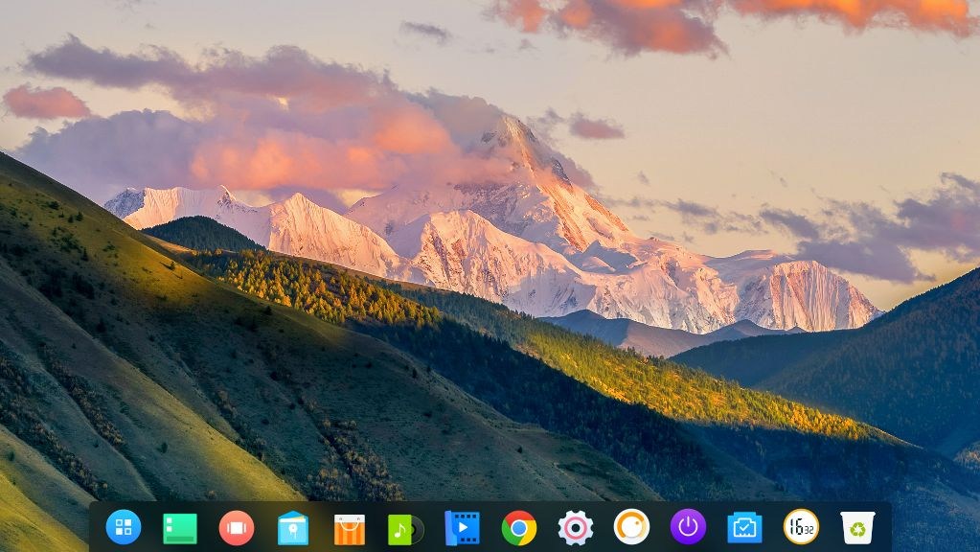Open the Launcher from the dock
The width and height of the screenshot is (980, 552).
pos(124,527)
